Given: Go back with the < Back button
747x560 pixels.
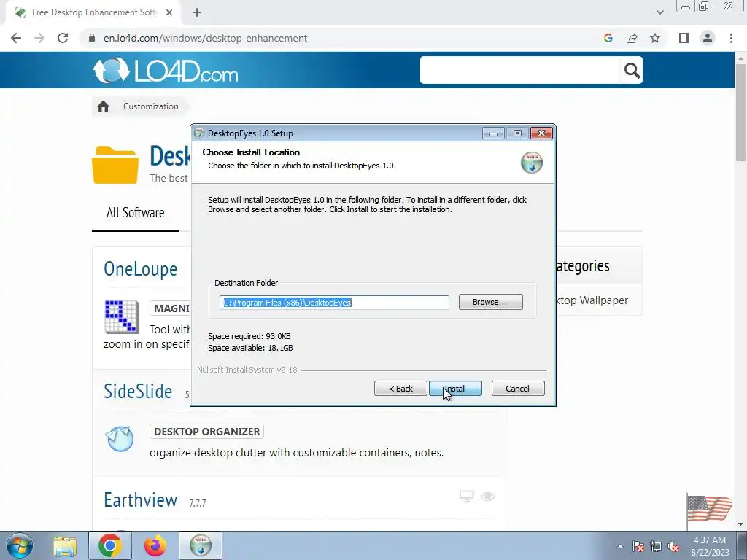Looking at the screenshot, I should [400, 389].
